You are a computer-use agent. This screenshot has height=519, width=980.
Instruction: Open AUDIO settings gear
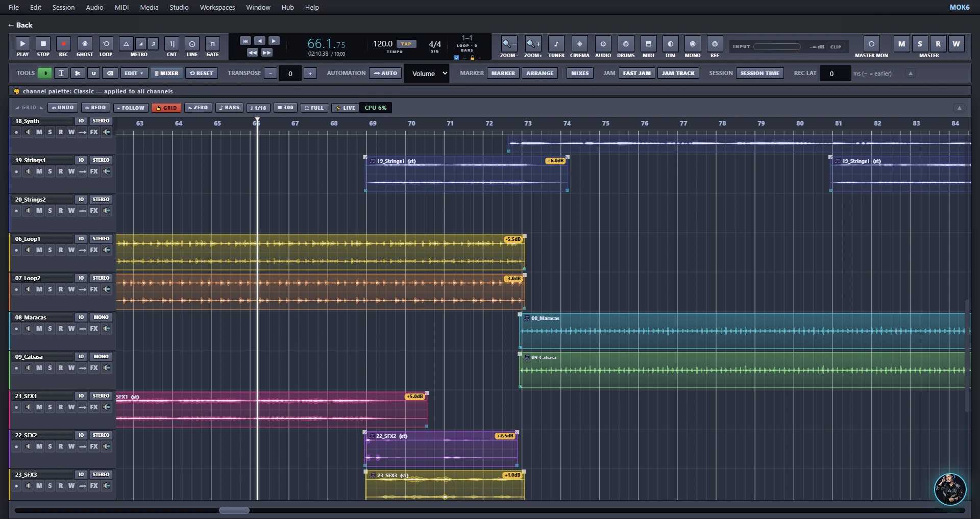(x=603, y=44)
